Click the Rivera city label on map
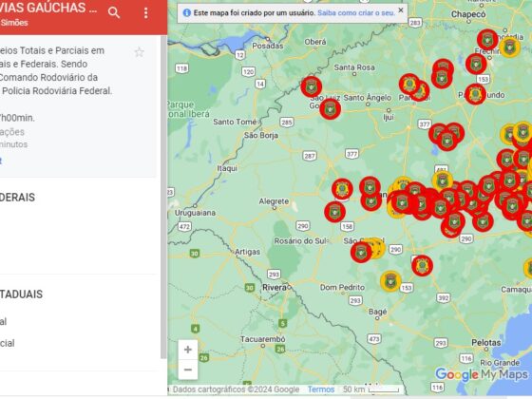The width and height of the screenshot is (532, 399). click(x=275, y=287)
